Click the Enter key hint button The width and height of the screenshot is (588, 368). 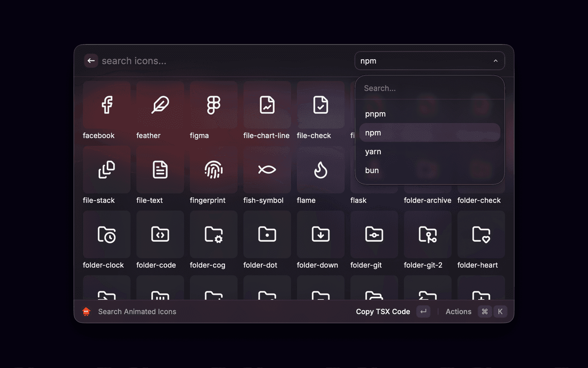coord(423,311)
